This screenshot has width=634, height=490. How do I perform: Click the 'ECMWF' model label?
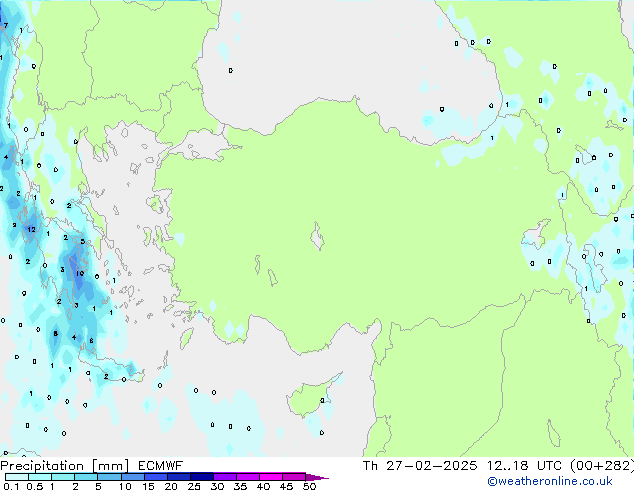(x=161, y=466)
